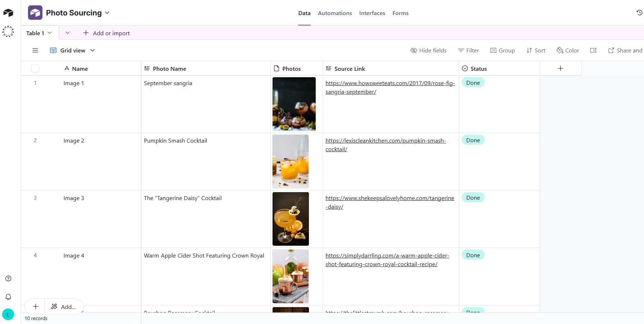Image resolution: width=644 pixels, height=324 pixels.
Task: Click the Share and sync button
Action: click(x=626, y=50)
